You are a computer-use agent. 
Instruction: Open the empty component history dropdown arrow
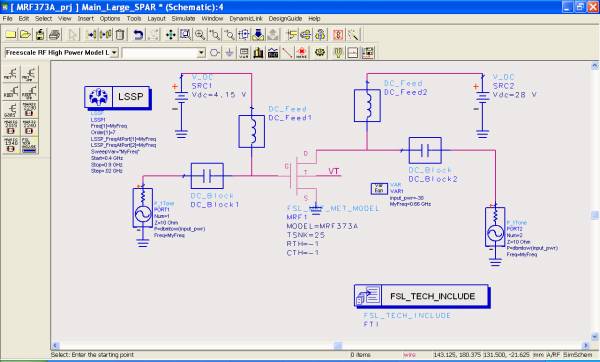(x=201, y=53)
